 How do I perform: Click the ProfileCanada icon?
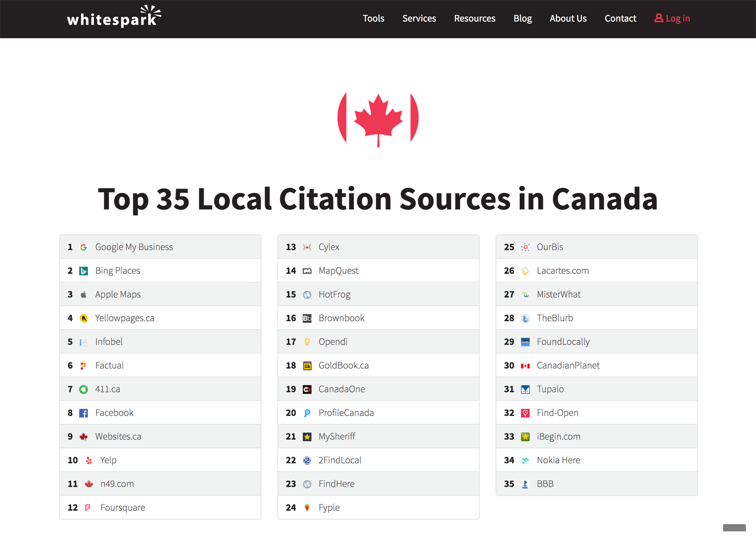307,413
